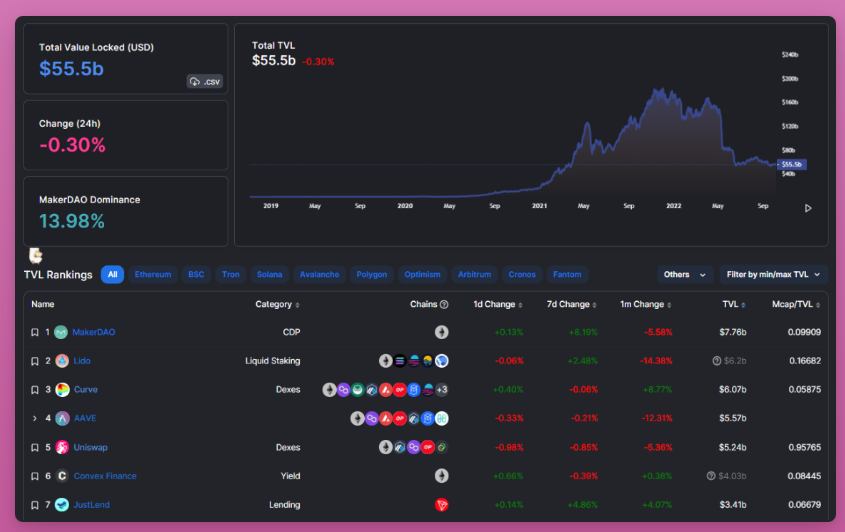The width and height of the screenshot is (845, 532).
Task: Sort table by 1d Change
Action: pos(497,305)
